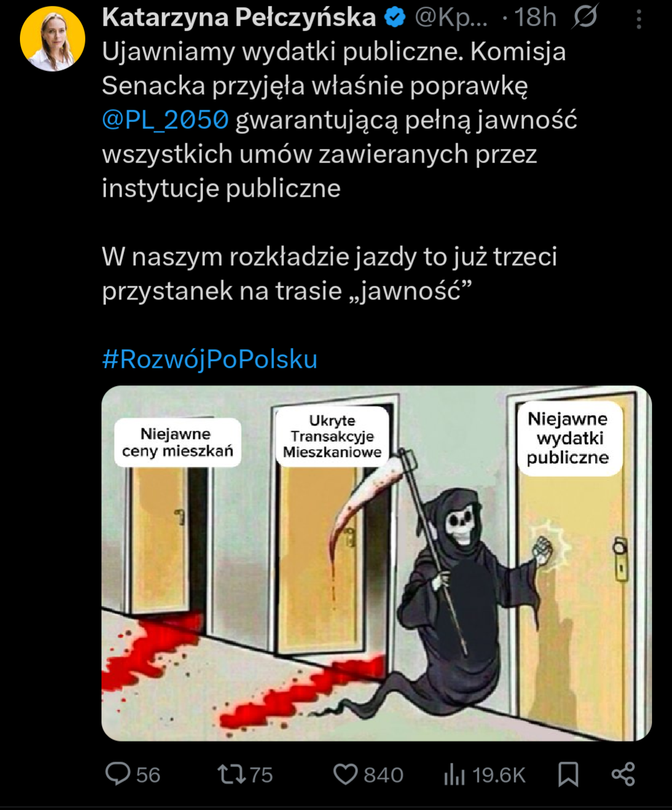This screenshot has width=672, height=810.
Task: Open Katarzyna Pełczyńska's profile avatar
Action: coord(53,39)
